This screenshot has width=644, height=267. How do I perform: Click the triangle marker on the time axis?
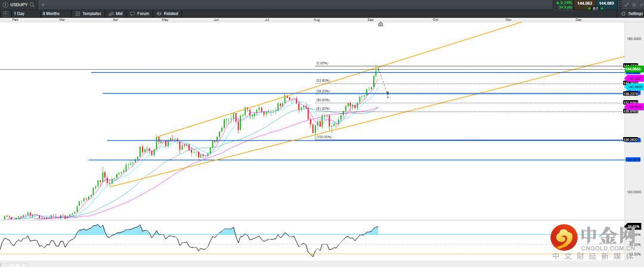pyautogui.click(x=381, y=24)
